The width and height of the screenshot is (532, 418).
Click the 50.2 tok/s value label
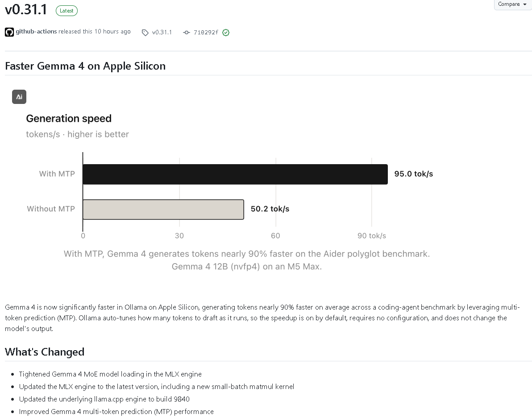point(270,209)
